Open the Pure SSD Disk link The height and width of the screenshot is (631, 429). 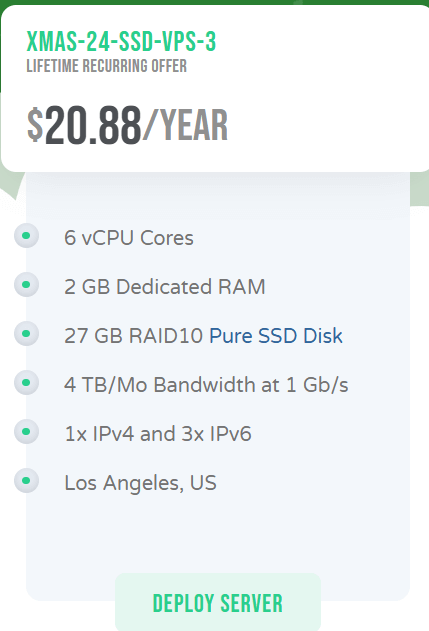[276, 336]
